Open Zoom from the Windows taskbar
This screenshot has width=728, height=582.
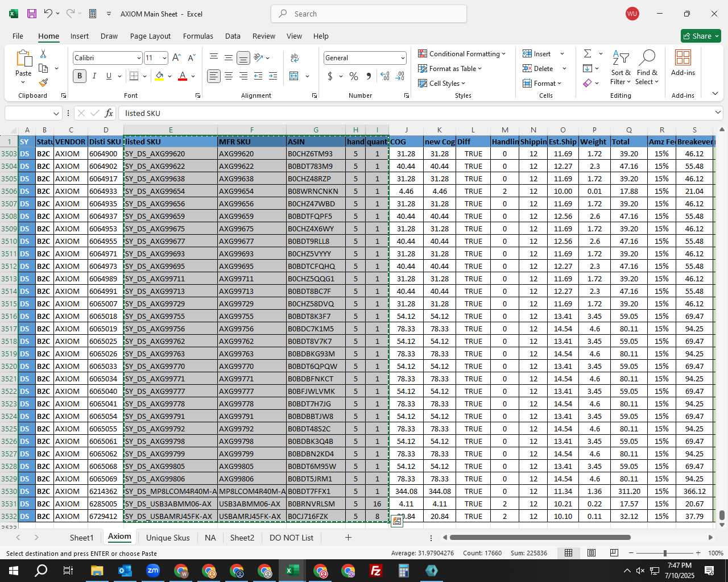point(152,571)
